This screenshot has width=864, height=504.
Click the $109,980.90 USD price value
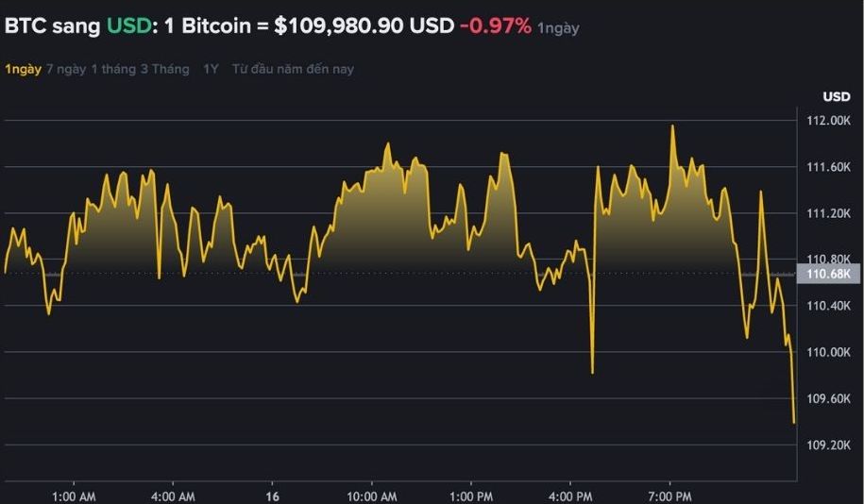click(364, 25)
